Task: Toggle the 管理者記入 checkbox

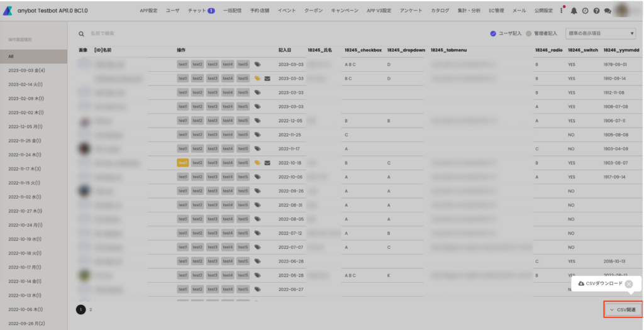Action: click(529, 33)
